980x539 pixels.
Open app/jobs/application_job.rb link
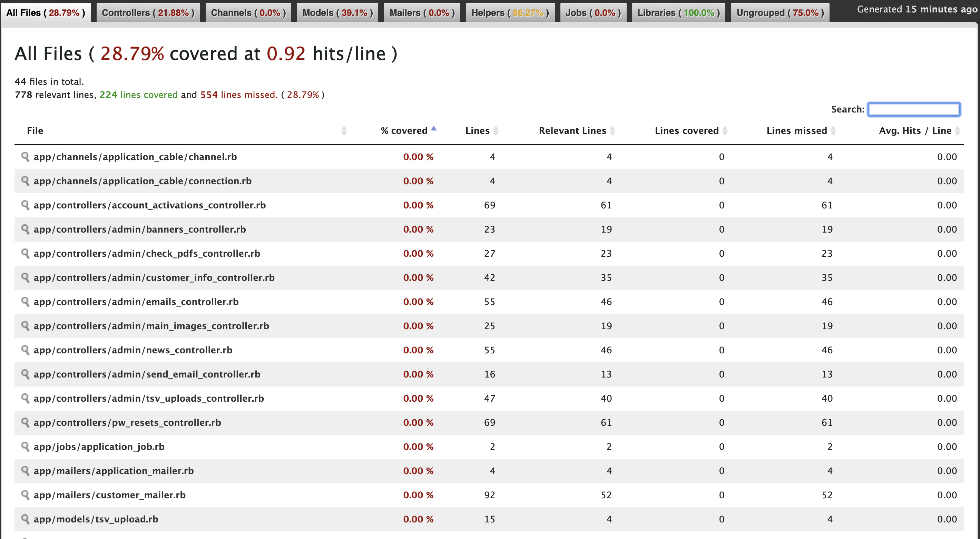(99, 447)
